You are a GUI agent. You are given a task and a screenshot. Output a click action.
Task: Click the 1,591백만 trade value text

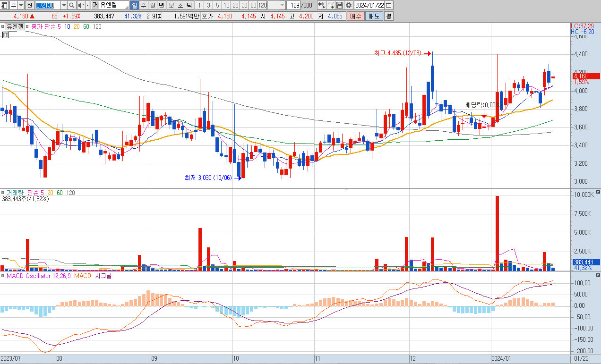[187, 16]
